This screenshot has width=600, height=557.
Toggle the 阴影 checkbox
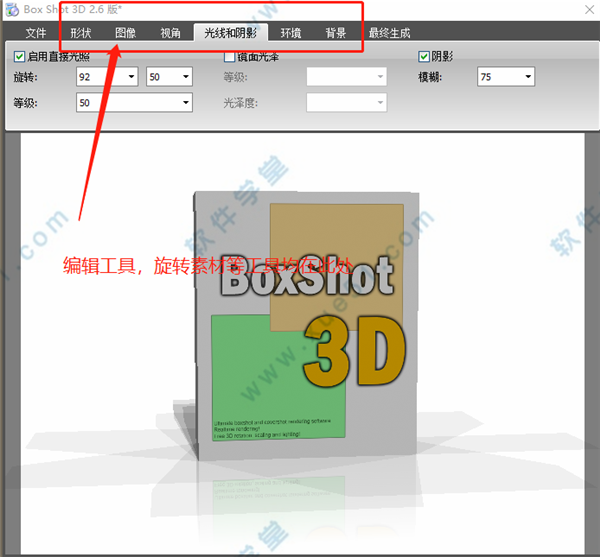[x=424, y=57]
